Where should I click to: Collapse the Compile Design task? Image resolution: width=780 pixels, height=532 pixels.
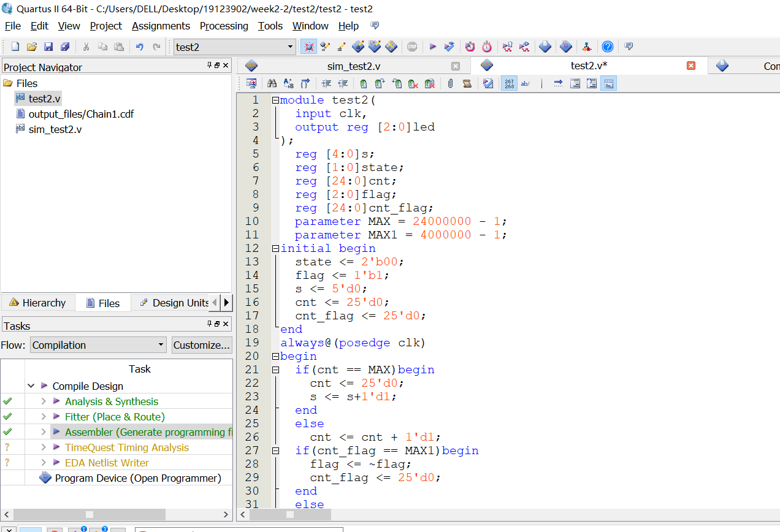[x=31, y=386]
